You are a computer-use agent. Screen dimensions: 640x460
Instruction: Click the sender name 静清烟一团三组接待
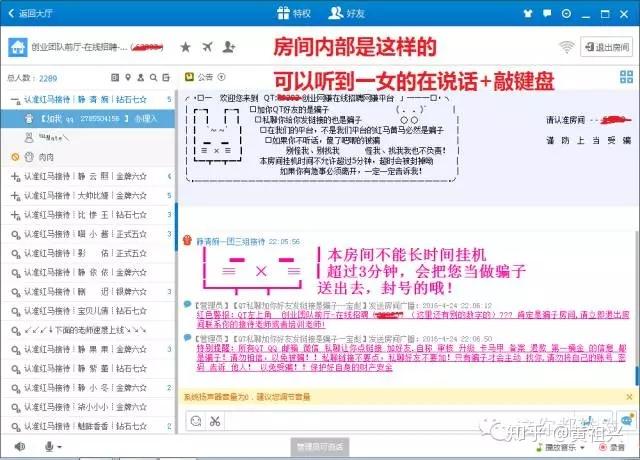point(231,242)
